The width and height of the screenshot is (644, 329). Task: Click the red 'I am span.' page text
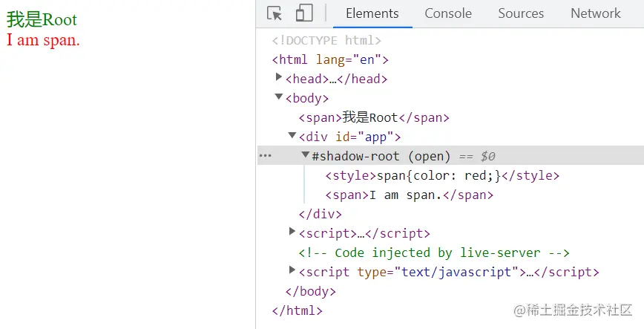(43, 40)
